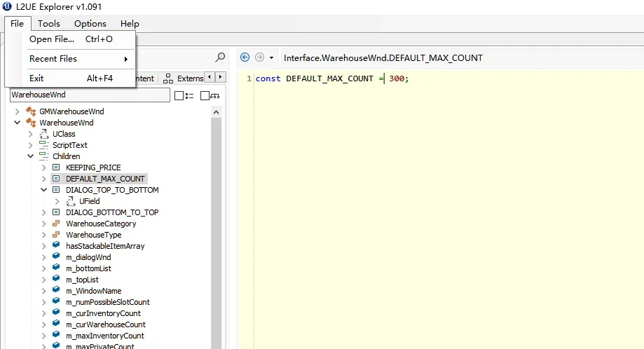Open the navigation history dropdown arrow
Viewport: 644px width, 349px height.
coord(271,58)
